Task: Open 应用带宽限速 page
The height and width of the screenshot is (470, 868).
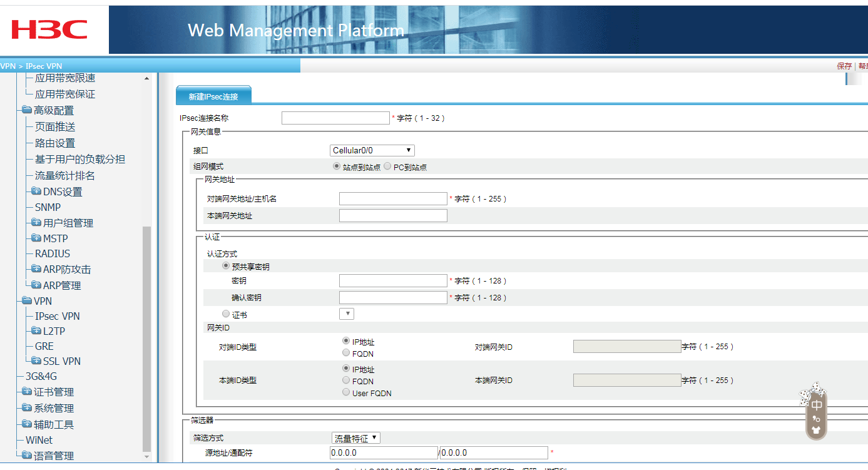Action: [65, 78]
